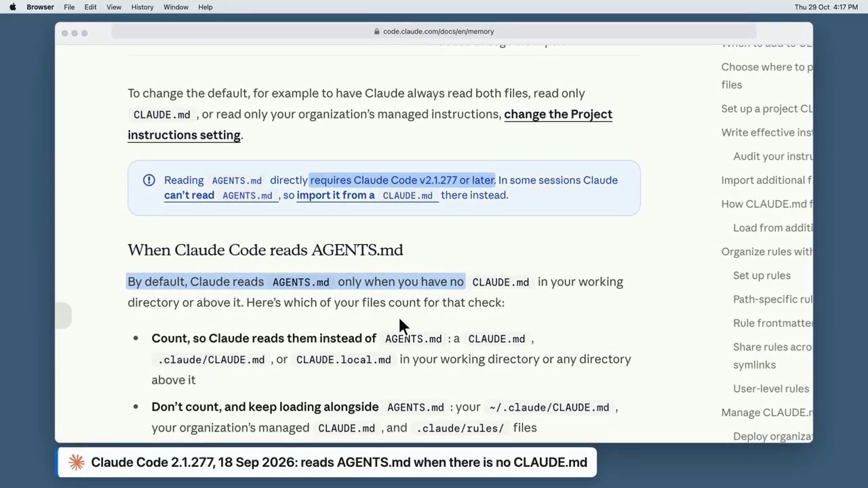This screenshot has height=488, width=868.
Task: Click the highlighted "requires Claude Code v2.1.277 or later" text
Action: point(403,180)
